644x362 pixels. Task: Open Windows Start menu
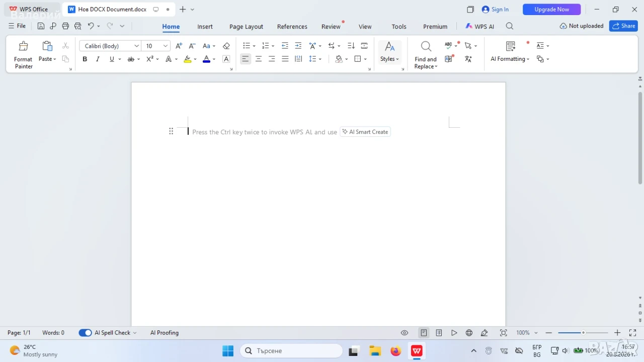point(228,350)
